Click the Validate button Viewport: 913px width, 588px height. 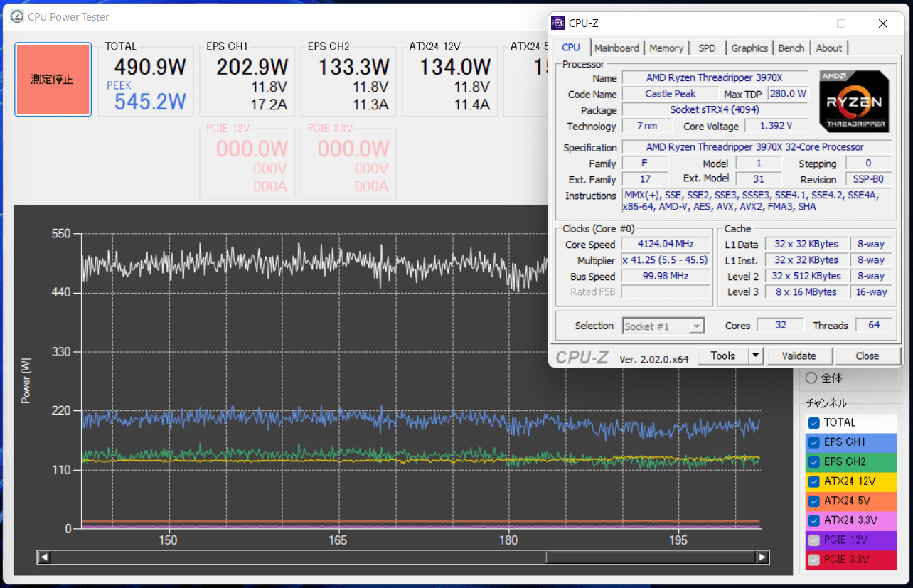click(x=799, y=356)
